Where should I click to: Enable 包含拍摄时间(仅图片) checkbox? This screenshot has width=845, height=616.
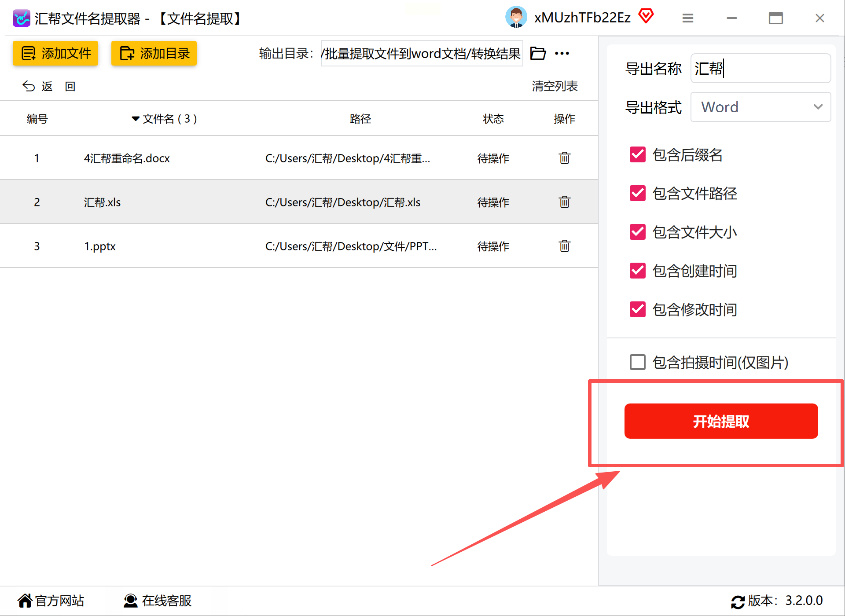tap(637, 363)
